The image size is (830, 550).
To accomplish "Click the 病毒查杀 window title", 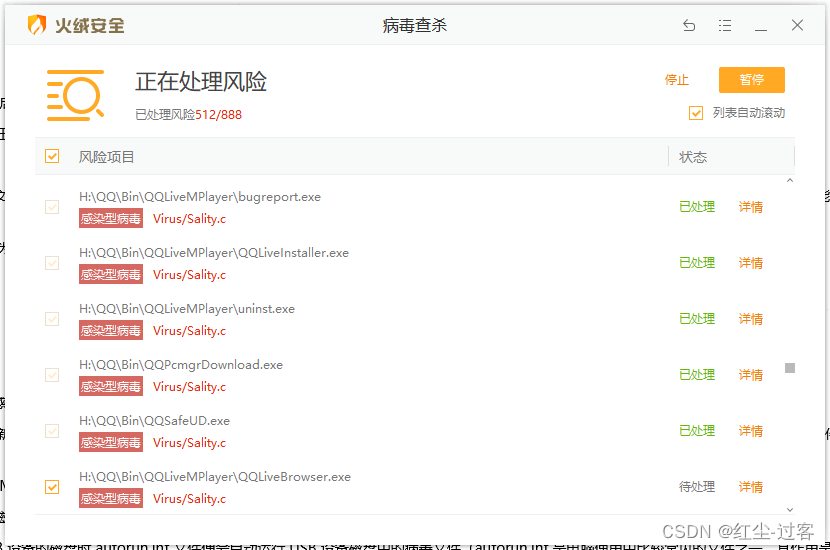I will tap(414, 25).
